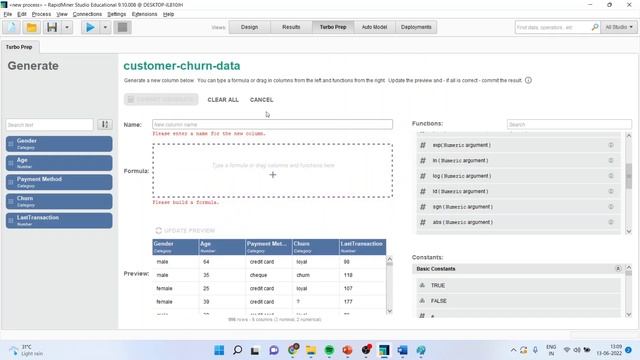Click the column search text field on left
The width and height of the screenshot is (640, 360).
pyautogui.click(x=49, y=124)
